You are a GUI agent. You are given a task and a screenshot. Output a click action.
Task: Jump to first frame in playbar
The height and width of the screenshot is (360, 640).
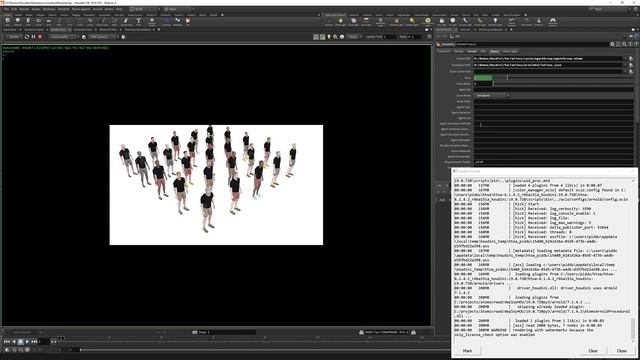[x=7, y=341]
